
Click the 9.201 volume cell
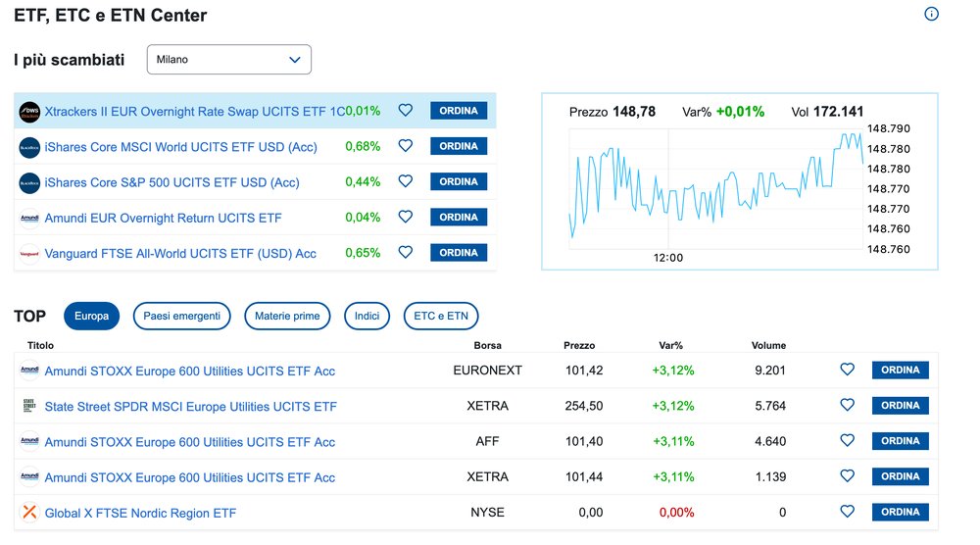770,371
